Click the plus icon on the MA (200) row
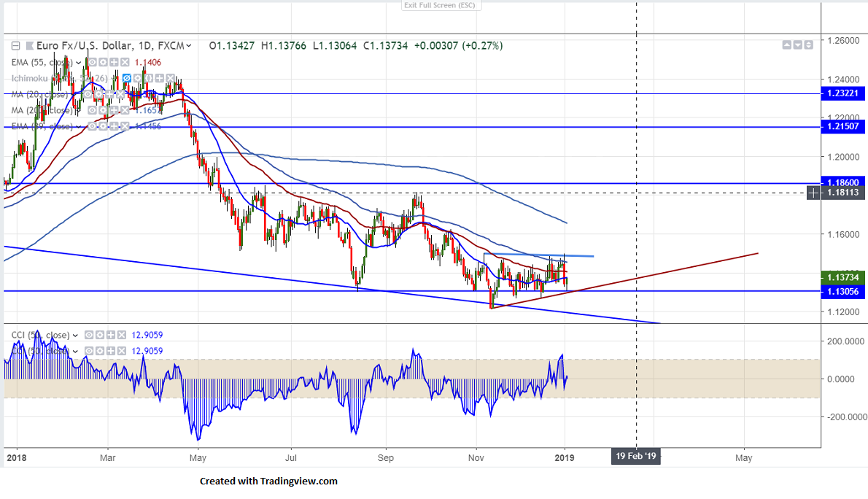 [114, 110]
